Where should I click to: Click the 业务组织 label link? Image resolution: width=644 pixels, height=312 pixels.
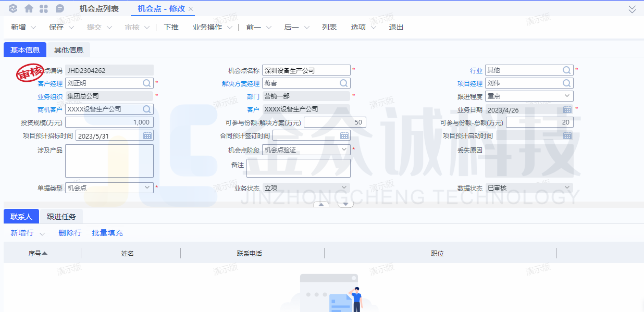[50, 96]
